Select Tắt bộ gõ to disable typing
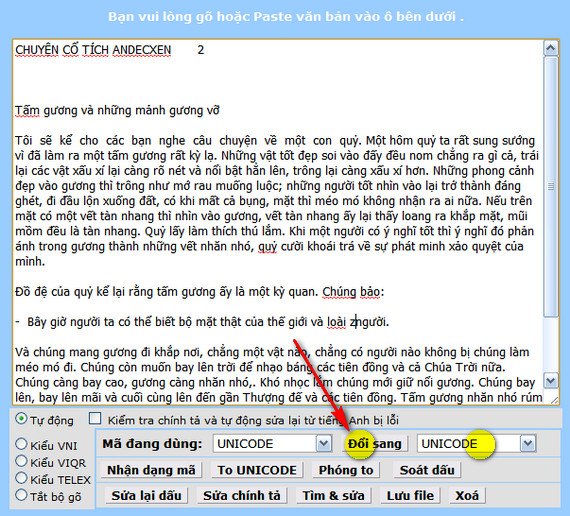570x516 pixels. tap(21, 495)
